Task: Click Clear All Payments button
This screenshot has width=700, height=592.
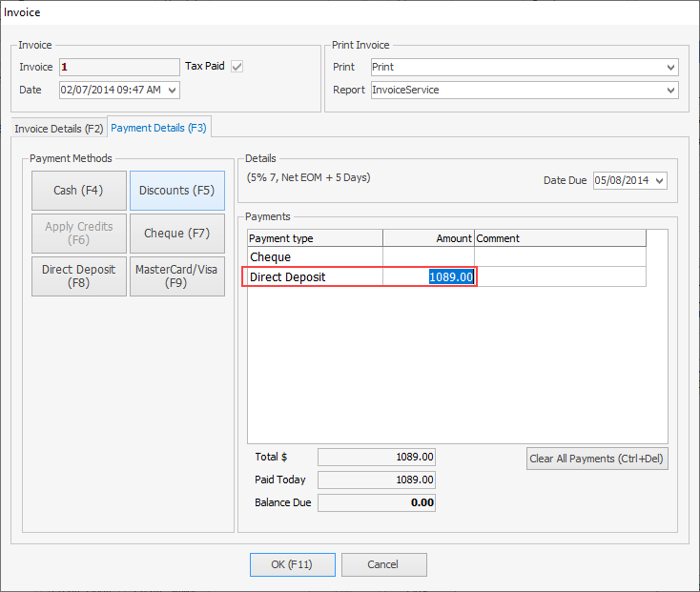Action: click(597, 459)
